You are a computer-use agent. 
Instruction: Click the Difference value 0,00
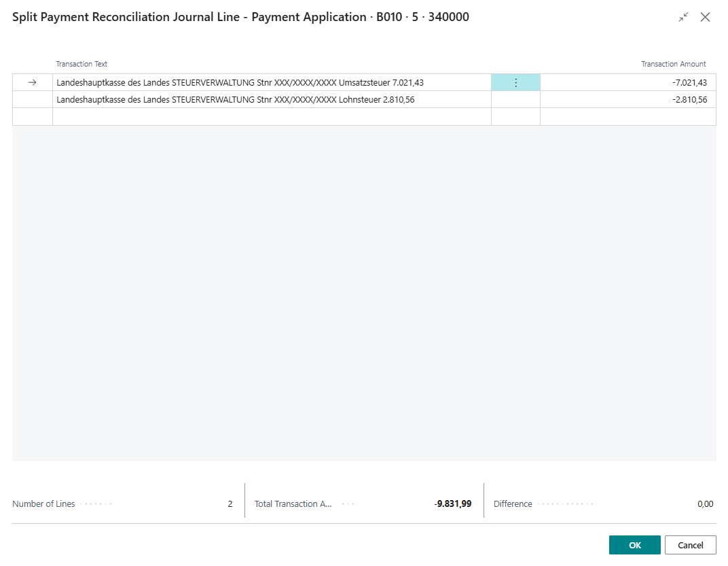pos(705,504)
